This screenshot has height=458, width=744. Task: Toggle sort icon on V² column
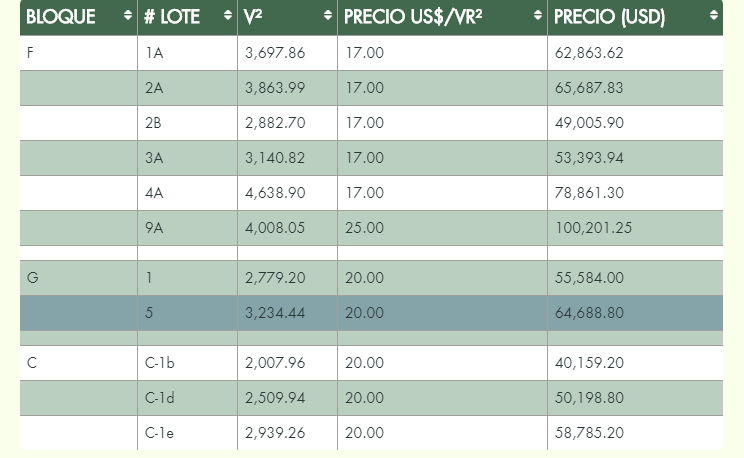click(328, 15)
